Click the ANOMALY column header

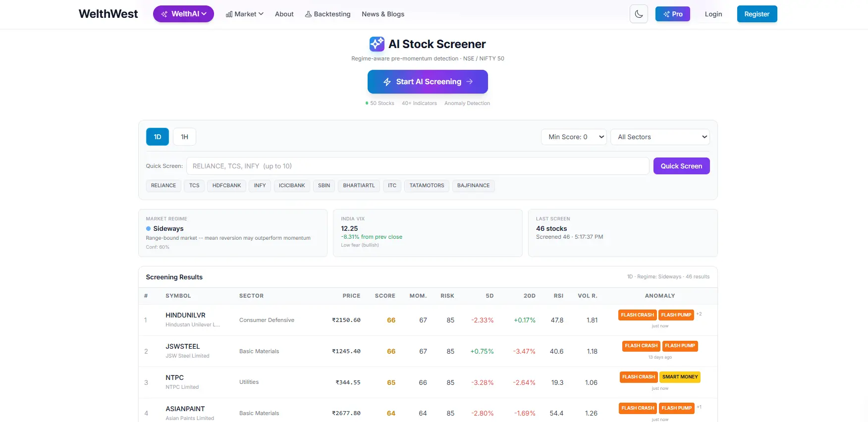click(660, 296)
